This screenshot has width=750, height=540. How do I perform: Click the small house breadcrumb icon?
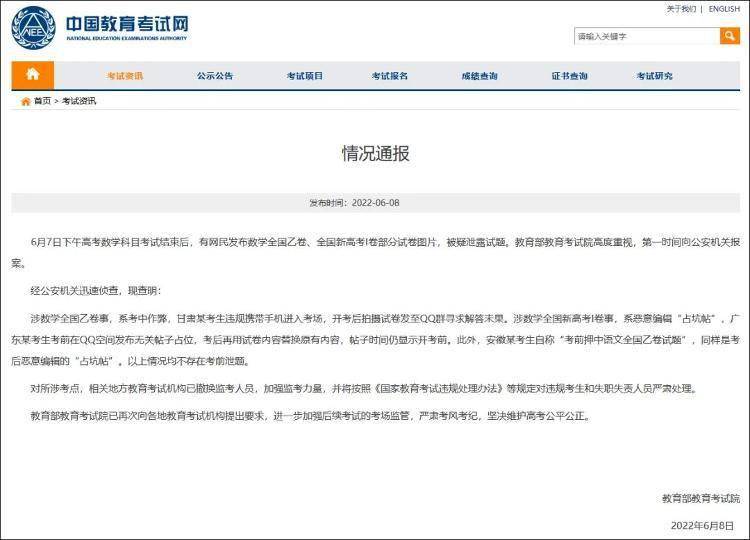click(x=26, y=101)
